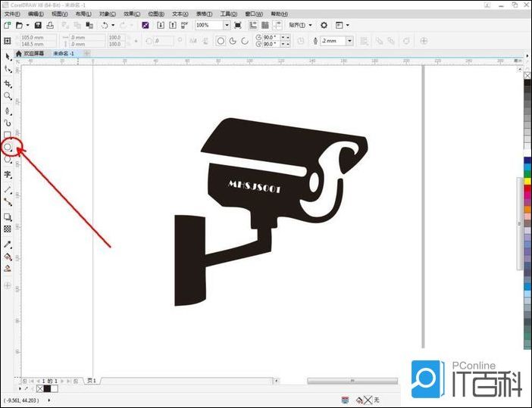
Task: Activate the Zoom magnifier tool
Action: pos(8,96)
